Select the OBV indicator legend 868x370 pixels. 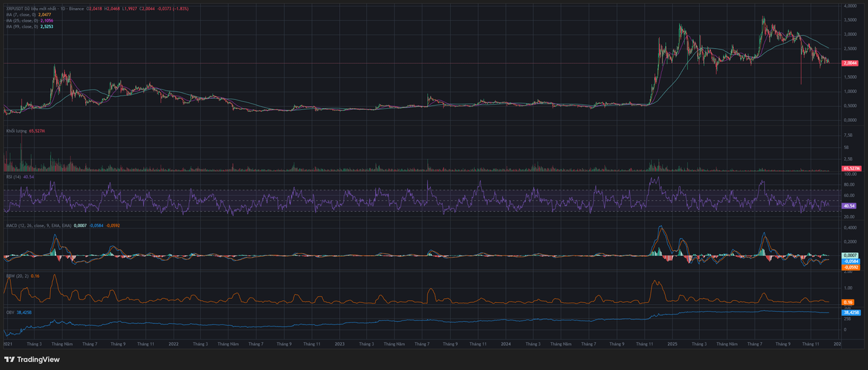tap(10, 312)
